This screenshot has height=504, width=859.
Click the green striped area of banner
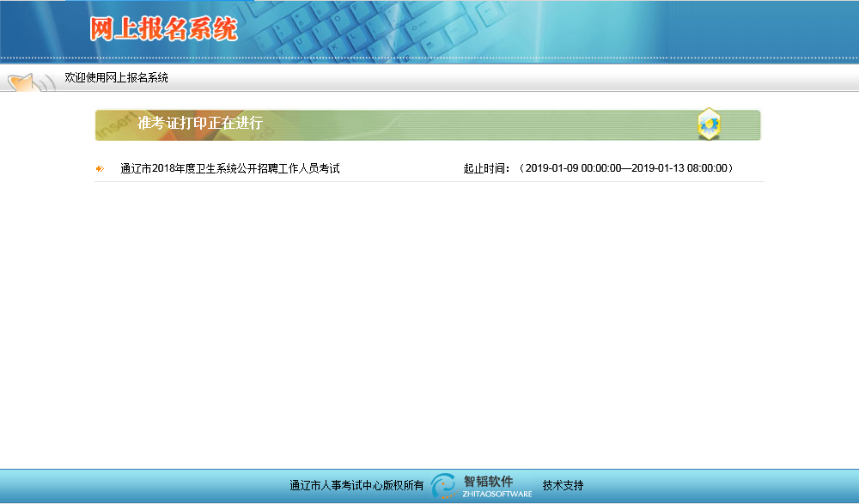[515, 125]
